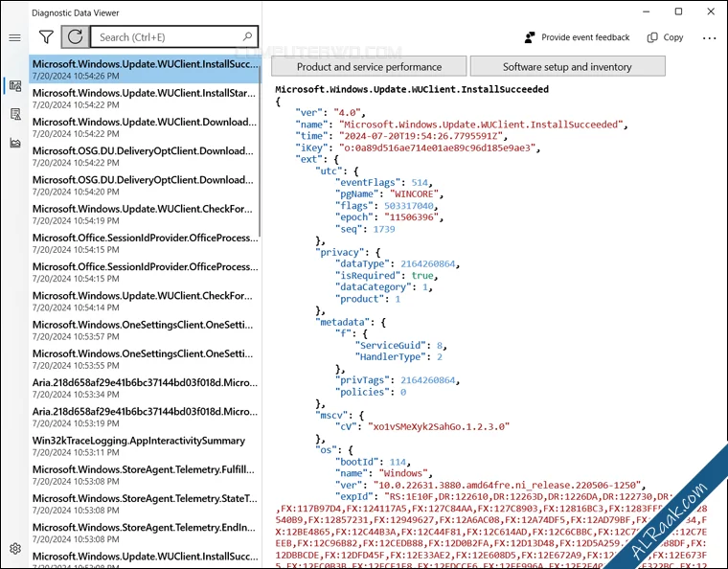Select WUClient.InstallStar... event at 10:54:22 PM
Image resolution: width=728 pixels, height=569 pixels.
144,99
